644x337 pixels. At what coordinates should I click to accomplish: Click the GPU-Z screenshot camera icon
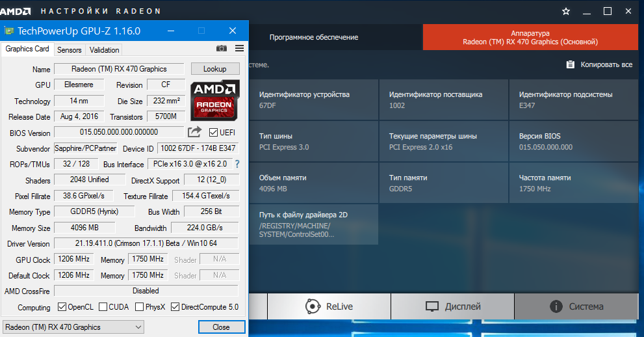222,49
